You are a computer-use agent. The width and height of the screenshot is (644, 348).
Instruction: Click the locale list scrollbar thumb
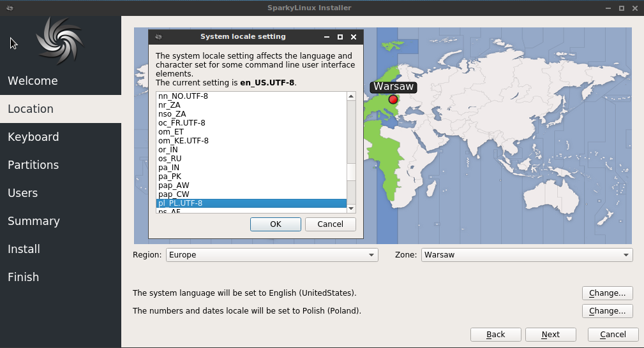[351, 172]
